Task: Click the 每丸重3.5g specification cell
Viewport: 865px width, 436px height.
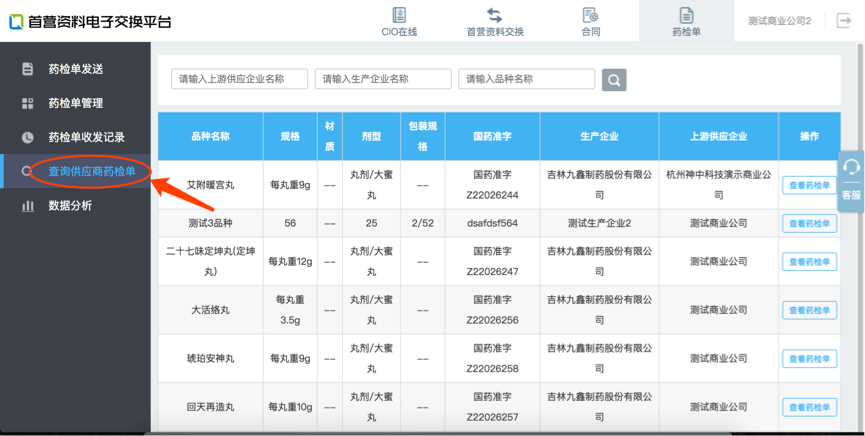Action: (290, 310)
